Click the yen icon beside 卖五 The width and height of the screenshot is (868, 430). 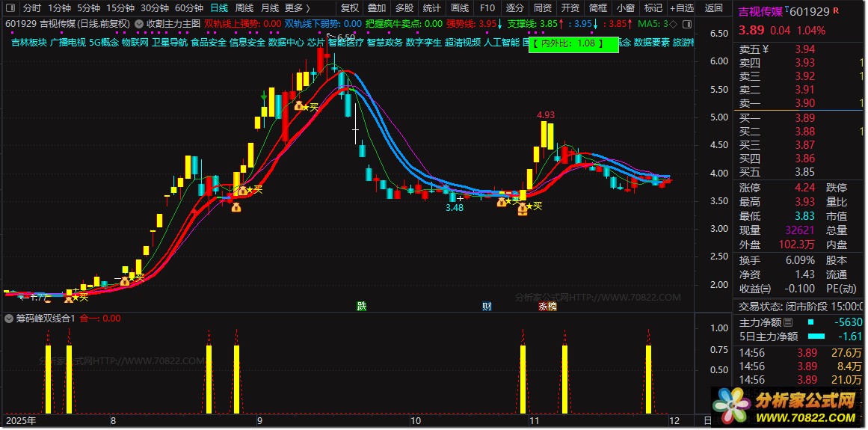pyautogui.click(x=766, y=49)
